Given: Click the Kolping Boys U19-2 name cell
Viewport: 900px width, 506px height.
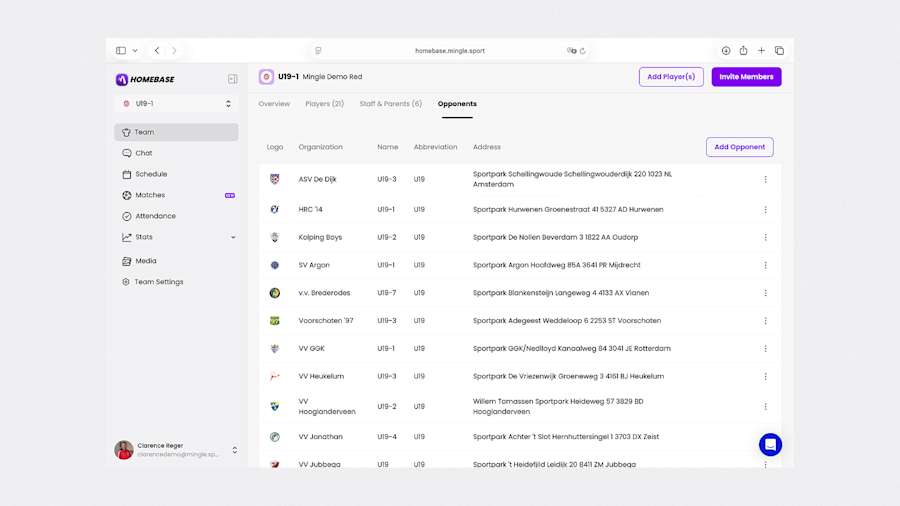Looking at the screenshot, I should tap(387, 237).
